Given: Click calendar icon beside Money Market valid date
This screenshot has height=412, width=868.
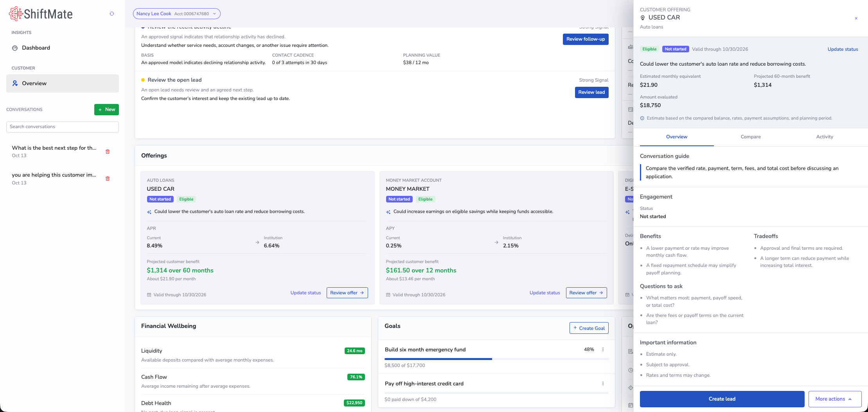Looking at the screenshot, I should tap(388, 295).
